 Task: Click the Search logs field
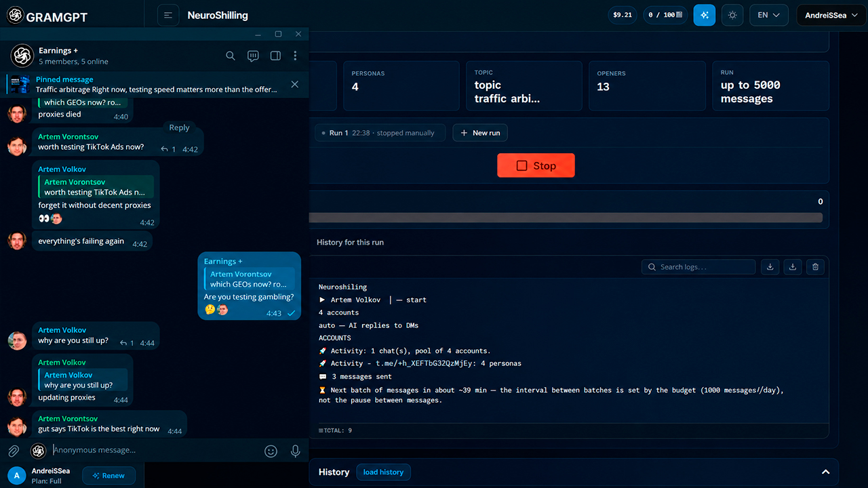tap(698, 267)
